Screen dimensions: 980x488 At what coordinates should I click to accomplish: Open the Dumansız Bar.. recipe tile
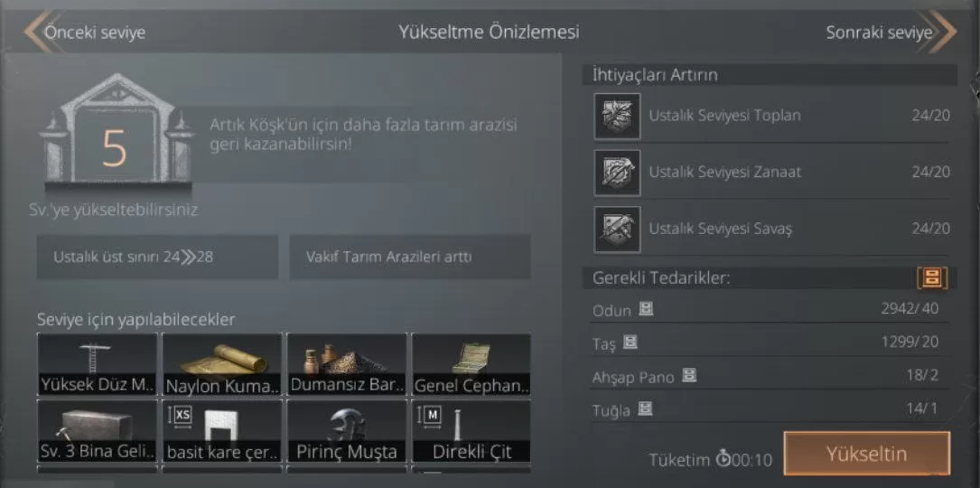click(347, 365)
